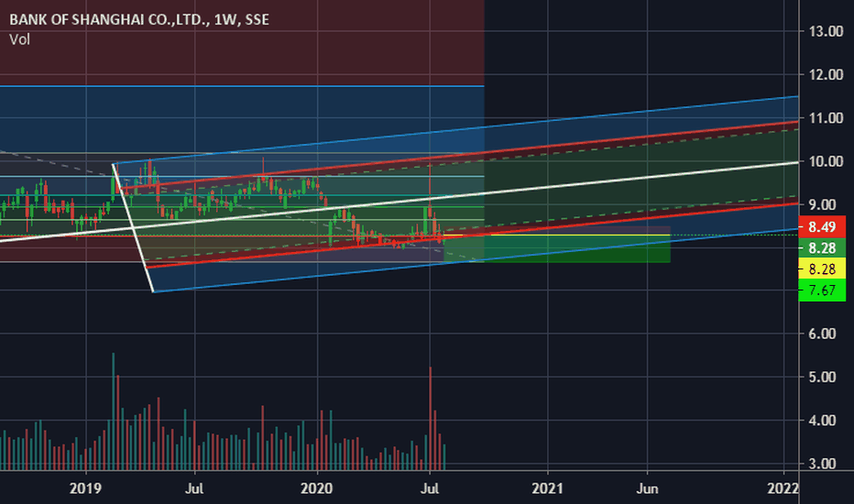Click the bright green 7.67 price label
Screen dimensions: 854x504
tap(821, 290)
